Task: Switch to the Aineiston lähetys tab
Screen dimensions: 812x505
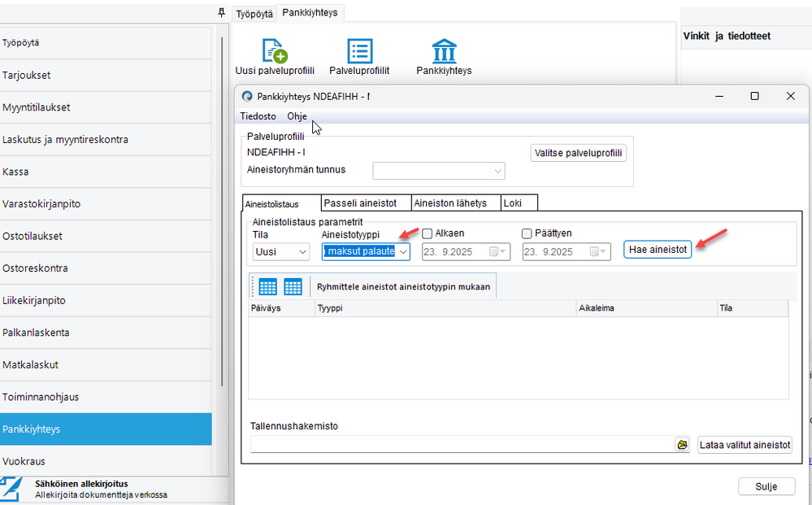Action: coord(456,203)
